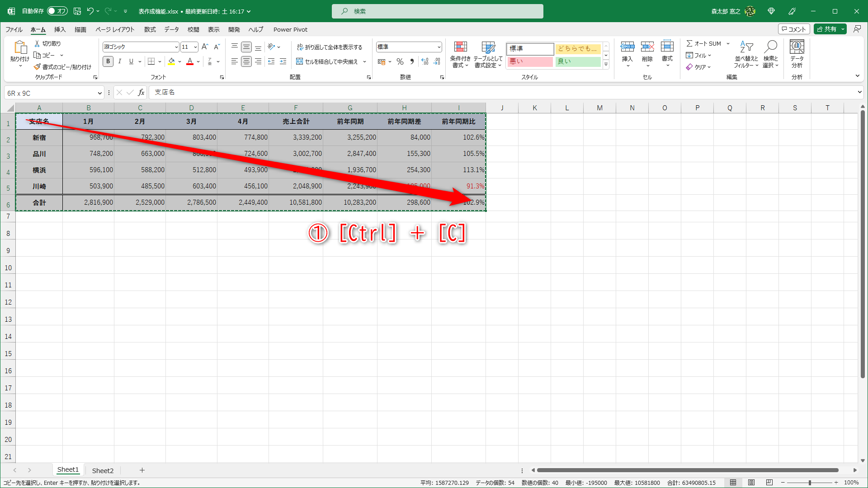The height and width of the screenshot is (488, 868).
Task: Open the font size dropdown
Action: [195, 47]
